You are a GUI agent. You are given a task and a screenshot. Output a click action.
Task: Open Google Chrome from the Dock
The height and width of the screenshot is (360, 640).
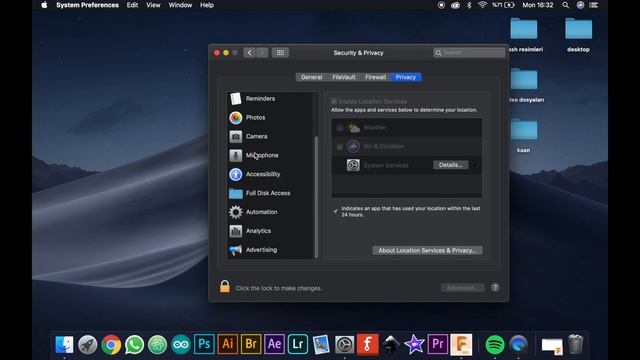tap(111, 344)
